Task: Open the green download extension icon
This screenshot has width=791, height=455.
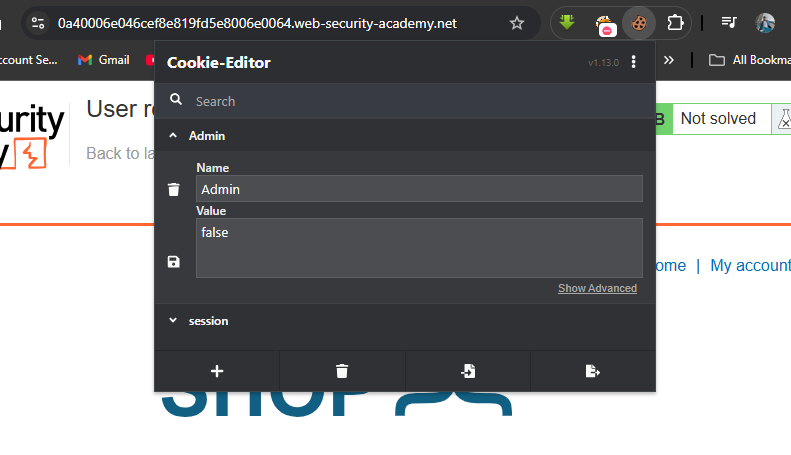Action: point(567,23)
